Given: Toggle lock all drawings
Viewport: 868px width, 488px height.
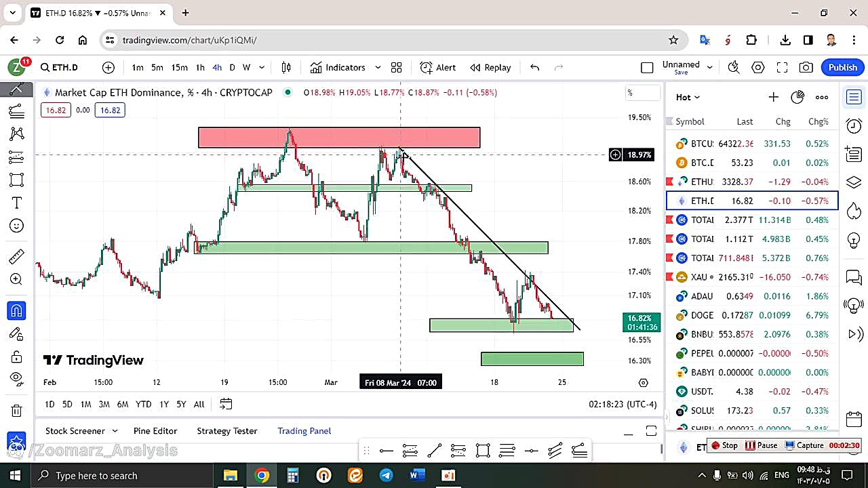Looking at the screenshot, I should pos(17,357).
